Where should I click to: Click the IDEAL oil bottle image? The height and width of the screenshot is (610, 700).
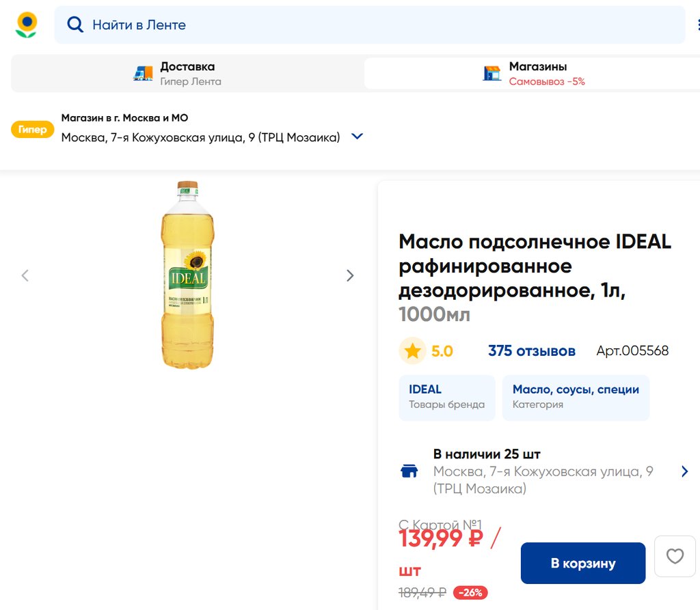coord(187,275)
